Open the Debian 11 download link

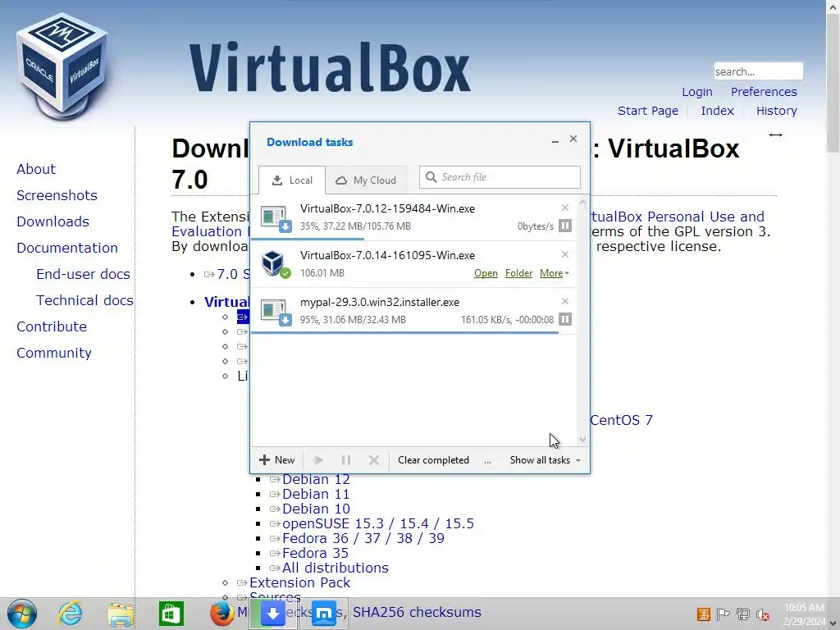pyautogui.click(x=316, y=494)
